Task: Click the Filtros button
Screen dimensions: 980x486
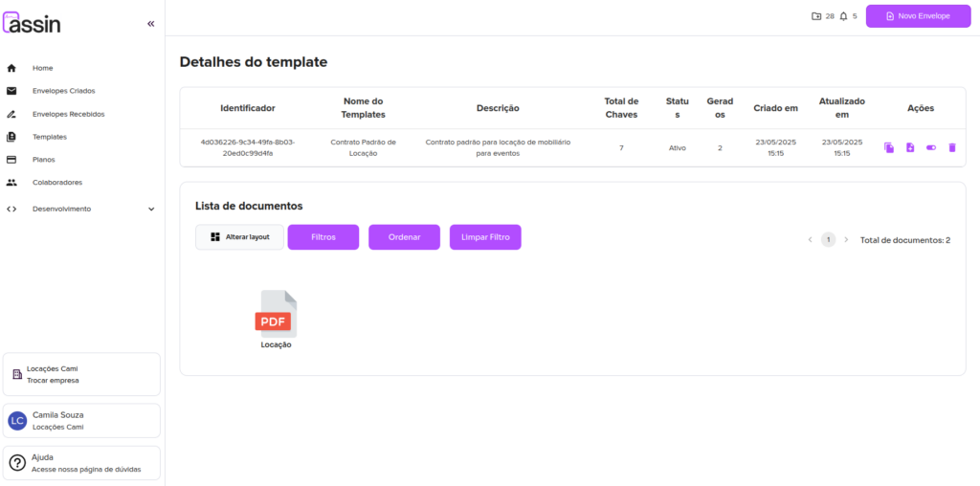Action: coord(323,237)
